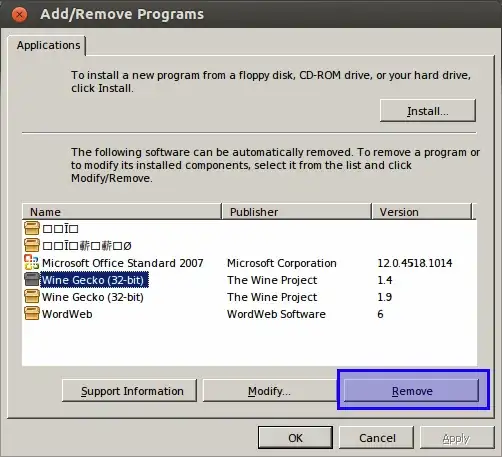Click The Wine Project publisher for version 1.9
502x457 pixels.
(272, 297)
